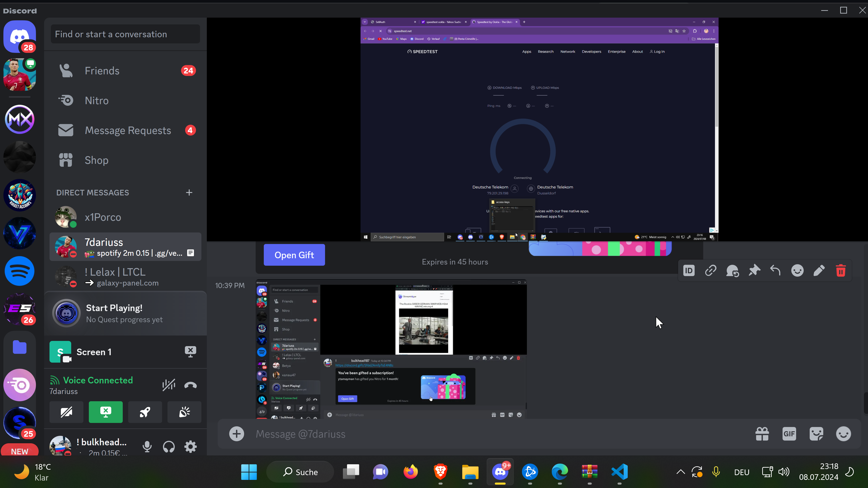Screen dimensions: 868x488
Task: Stop screen sharing with green button
Action: 106,412
